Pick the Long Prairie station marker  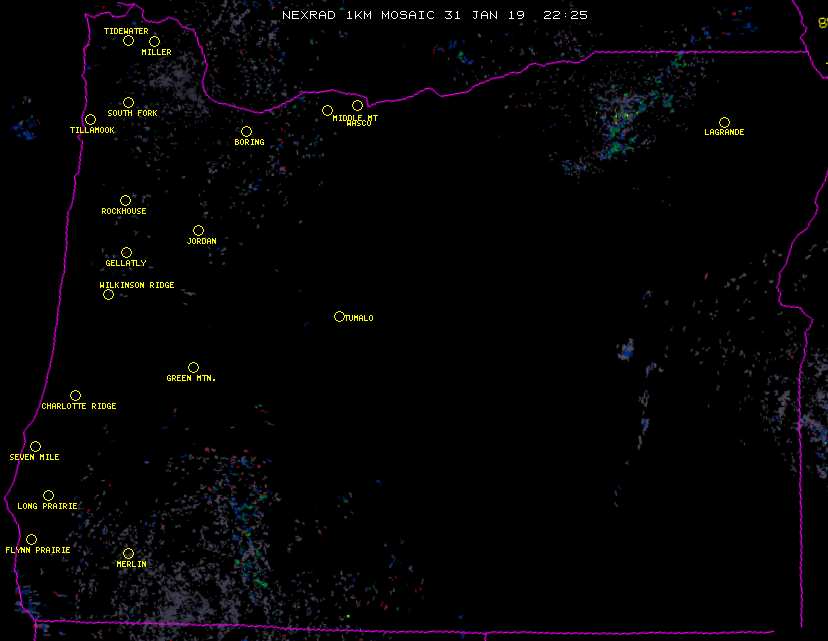[x=48, y=495]
